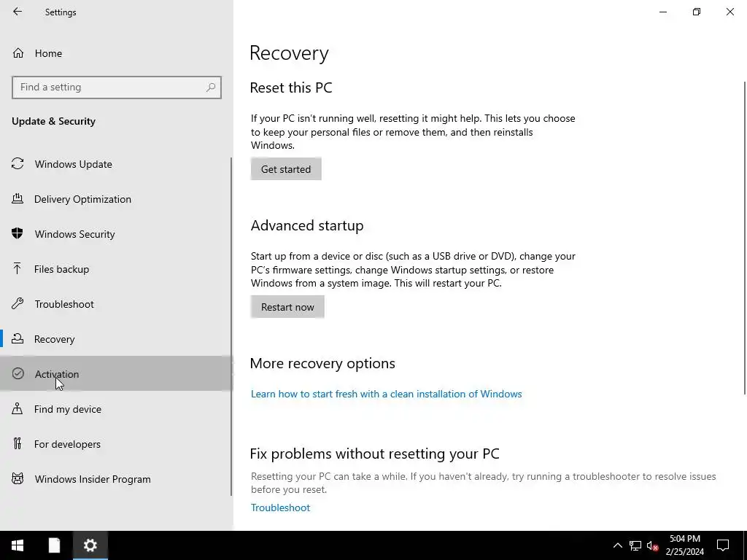
Task: Open Windows Insider Program page
Action: (x=116, y=479)
